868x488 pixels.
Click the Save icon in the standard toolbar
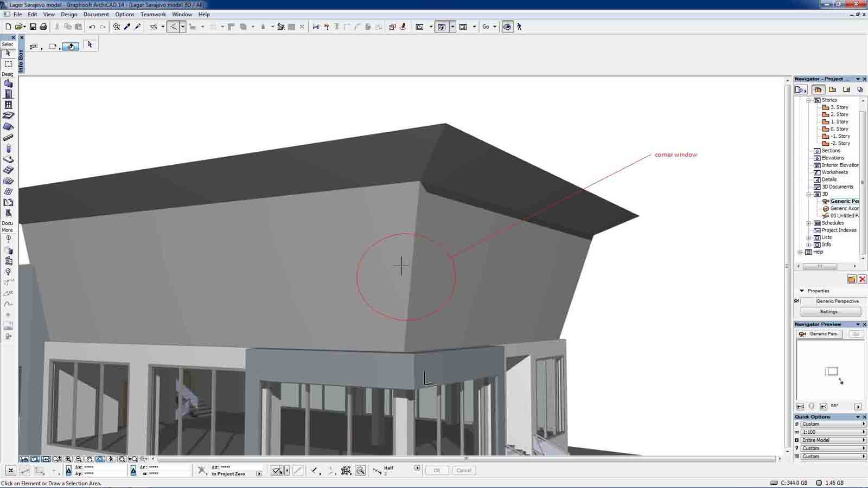pos(34,26)
